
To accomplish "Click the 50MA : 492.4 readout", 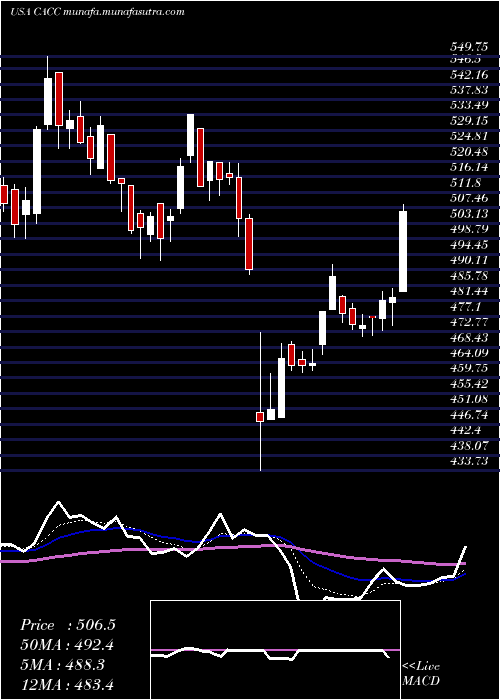I will pyautogui.click(x=66, y=645).
